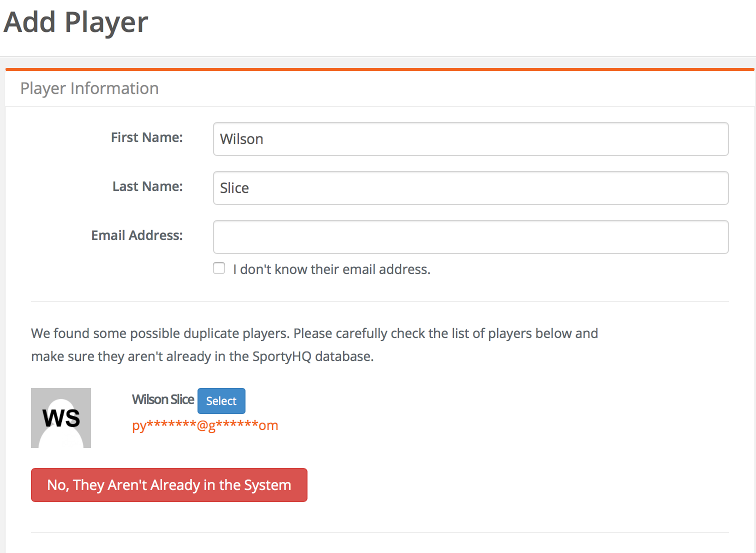This screenshot has height=553, width=756.
Task: Click the word Slice in Last Name
Action: tap(234, 188)
